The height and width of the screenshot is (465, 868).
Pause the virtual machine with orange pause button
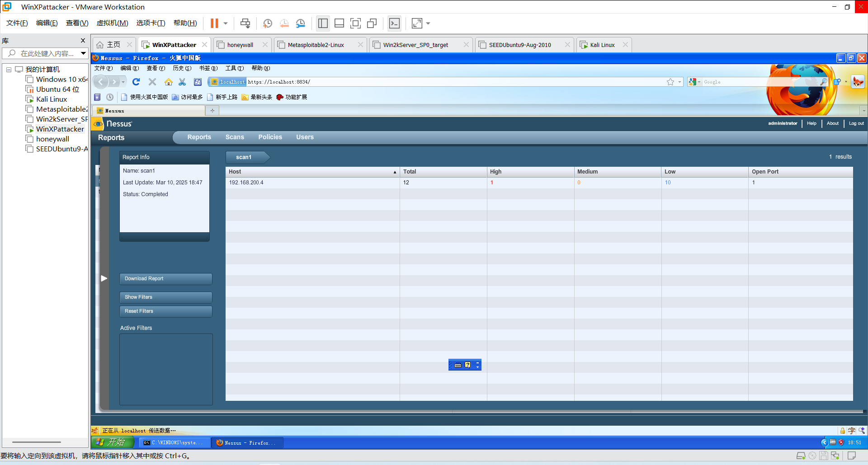(x=214, y=23)
